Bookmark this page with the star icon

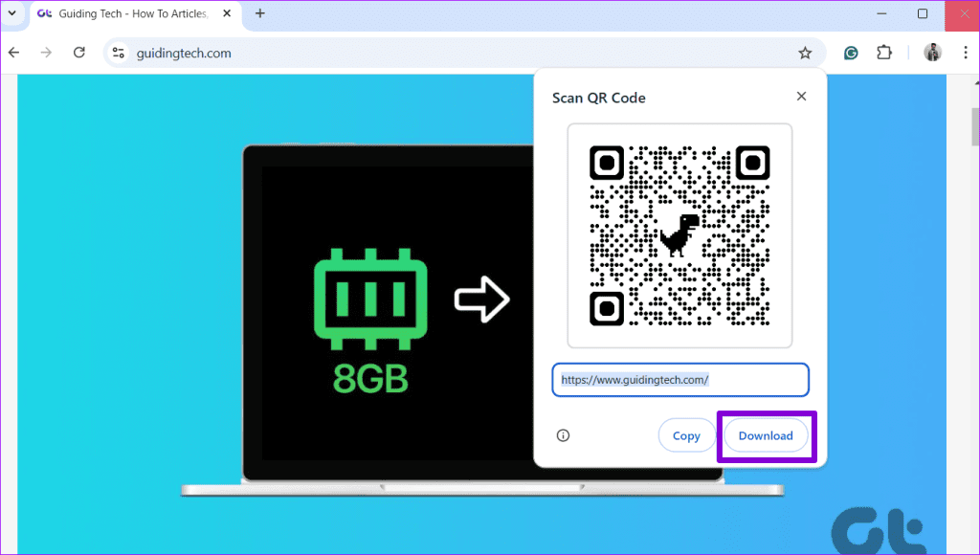(x=805, y=54)
